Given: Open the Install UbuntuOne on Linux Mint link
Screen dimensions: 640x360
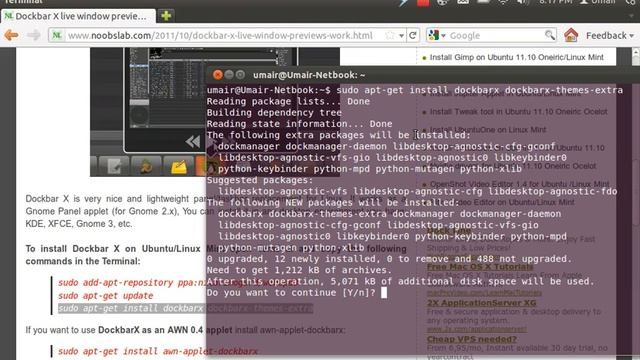Looking at the screenshot, I should [x=488, y=129].
